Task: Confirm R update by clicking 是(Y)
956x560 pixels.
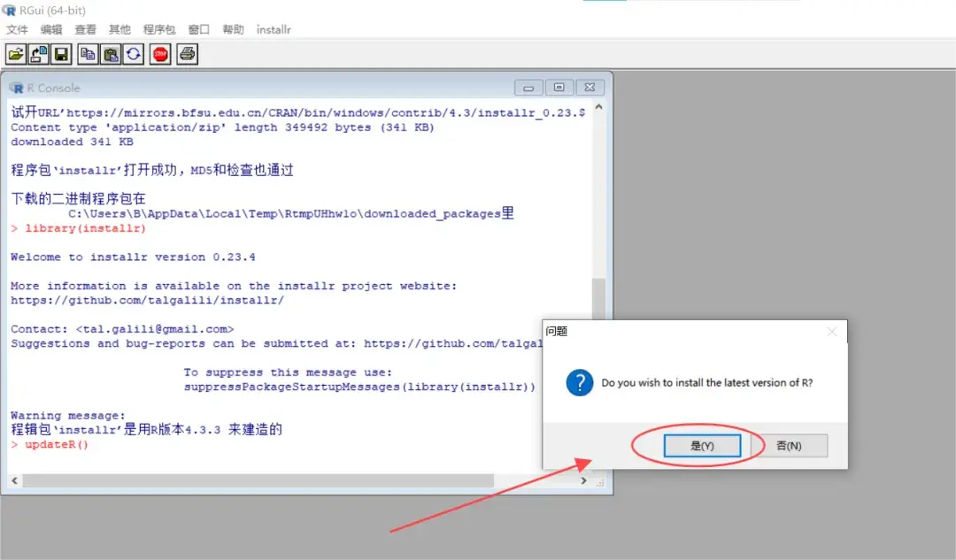Action: pyautogui.click(x=702, y=446)
